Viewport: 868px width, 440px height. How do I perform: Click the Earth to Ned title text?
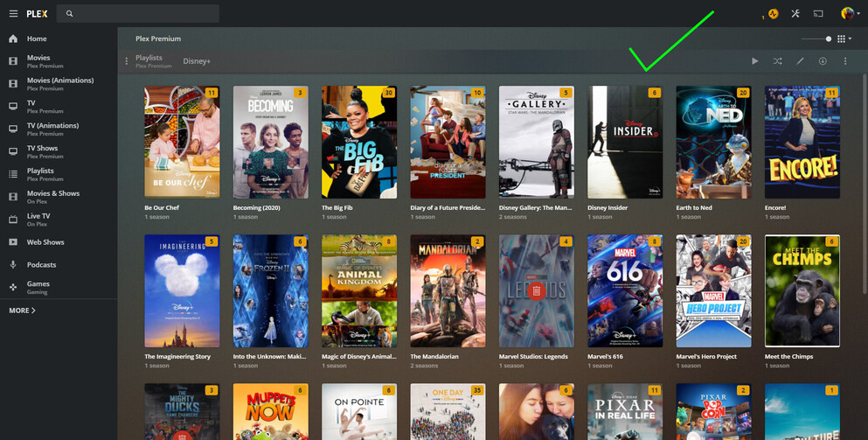coord(694,208)
